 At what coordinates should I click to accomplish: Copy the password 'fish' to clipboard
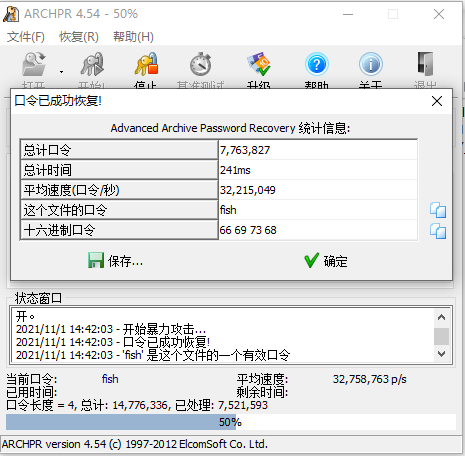click(438, 210)
